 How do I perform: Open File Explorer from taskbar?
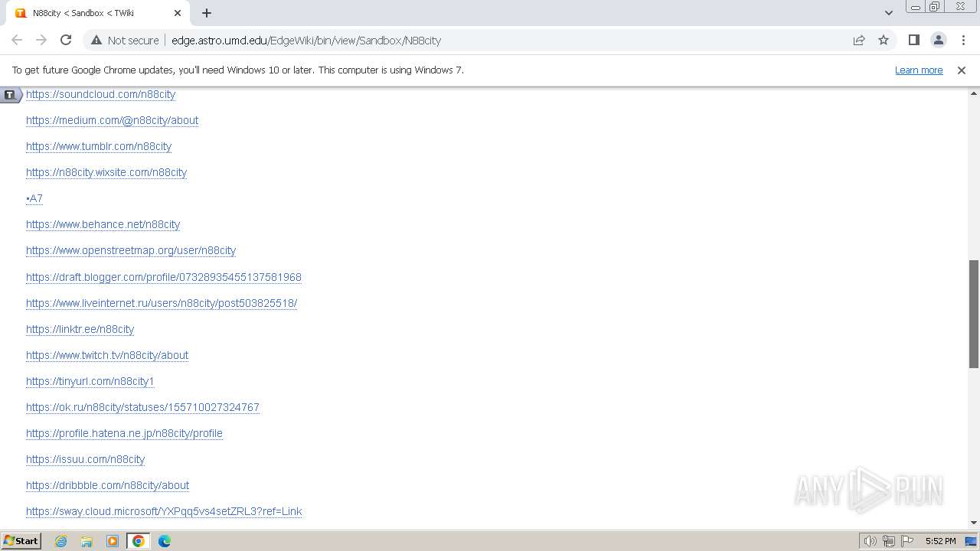(87, 541)
